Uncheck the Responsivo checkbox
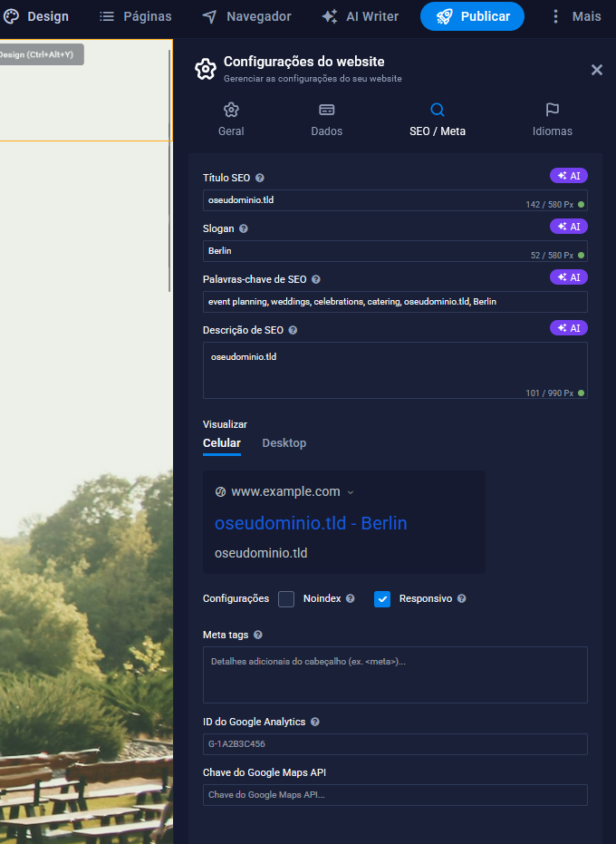This screenshot has height=844, width=616. pyautogui.click(x=382, y=599)
